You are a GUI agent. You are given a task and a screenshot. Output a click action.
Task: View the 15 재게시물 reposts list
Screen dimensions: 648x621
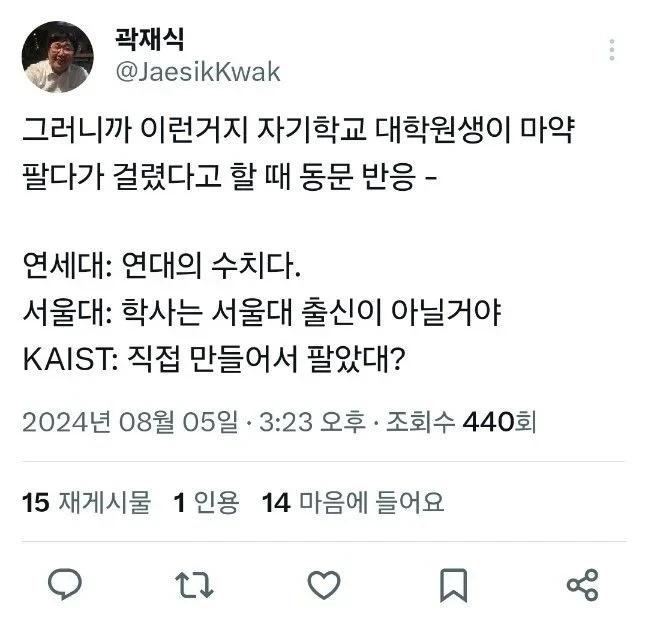tap(87, 502)
